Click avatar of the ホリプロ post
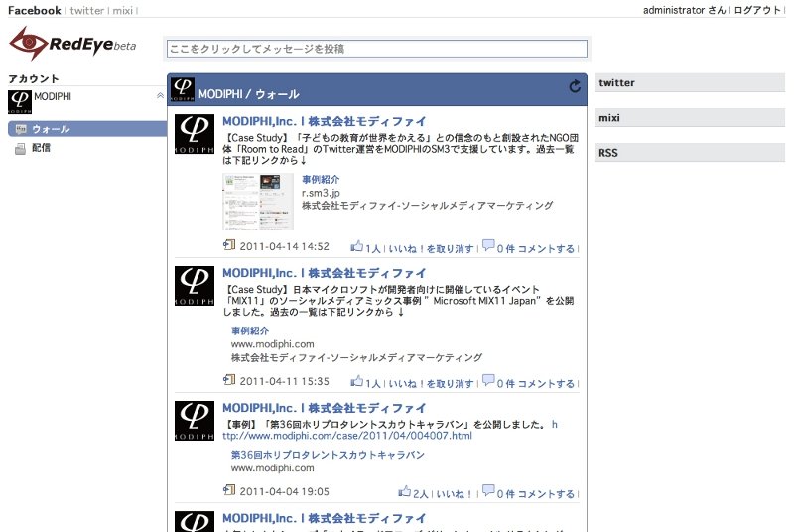The width and height of the screenshot is (794, 532). (195, 421)
